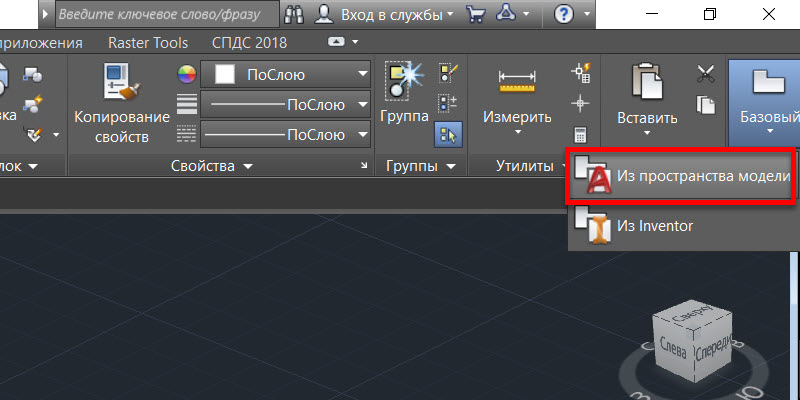
Task: Click the block create icon in Block panel
Action: (33, 76)
